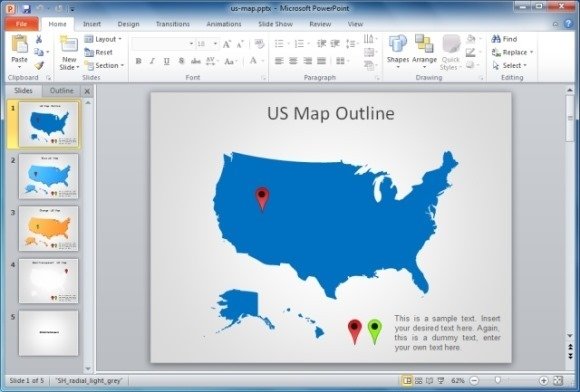Open the font name combo box
This screenshot has height=392, width=580.
[x=163, y=44]
